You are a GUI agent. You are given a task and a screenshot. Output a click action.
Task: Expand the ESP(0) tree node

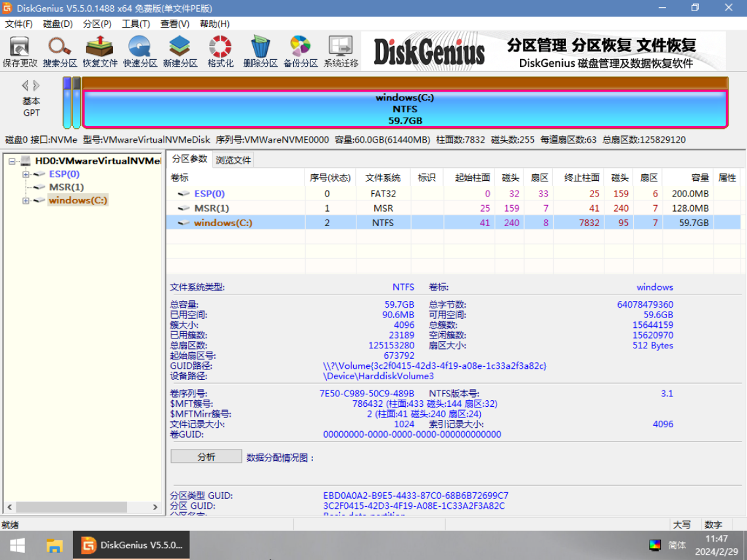click(x=26, y=175)
